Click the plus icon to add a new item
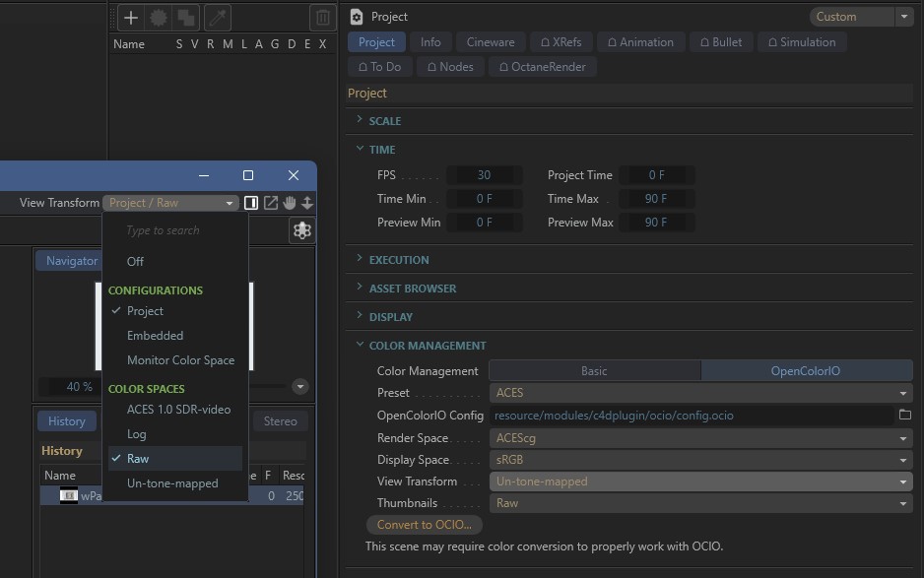Image resolution: width=924 pixels, height=578 pixels. coord(131,18)
